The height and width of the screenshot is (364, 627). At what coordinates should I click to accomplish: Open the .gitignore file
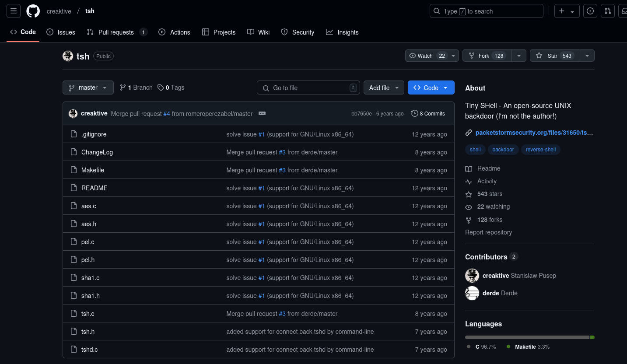[x=94, y=134]
